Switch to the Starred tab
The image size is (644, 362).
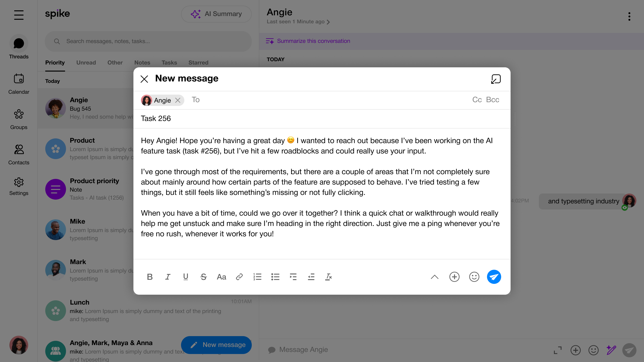point(198,62)
